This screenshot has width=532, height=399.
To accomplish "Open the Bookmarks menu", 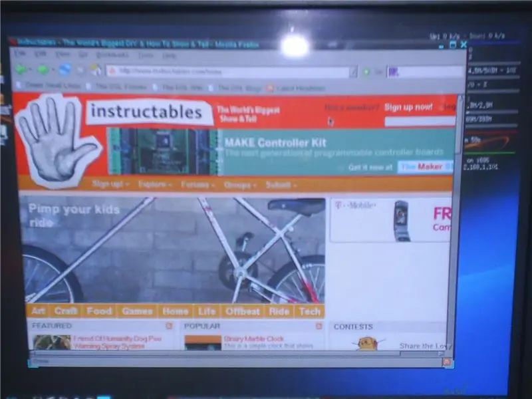I will coord(112,55).
